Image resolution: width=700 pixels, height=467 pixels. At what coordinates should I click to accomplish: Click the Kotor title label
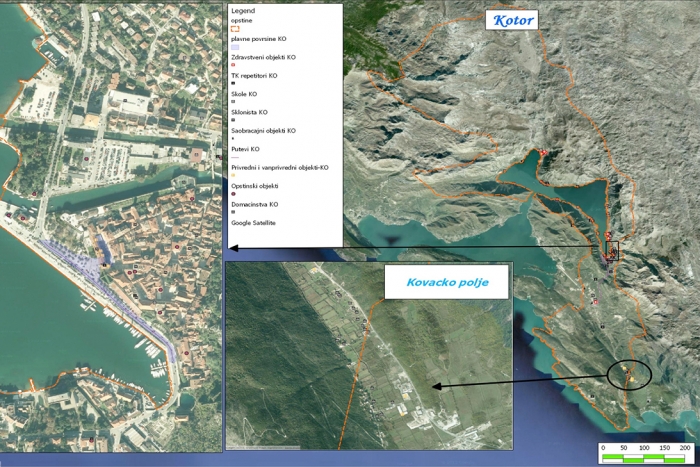pyautogui.click(x=510, y=20)
